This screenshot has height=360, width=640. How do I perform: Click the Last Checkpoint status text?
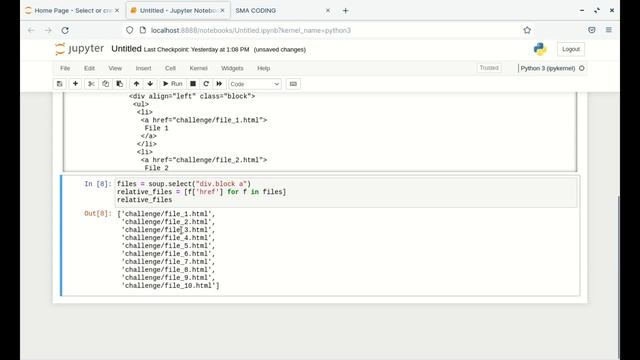(196, 49)
